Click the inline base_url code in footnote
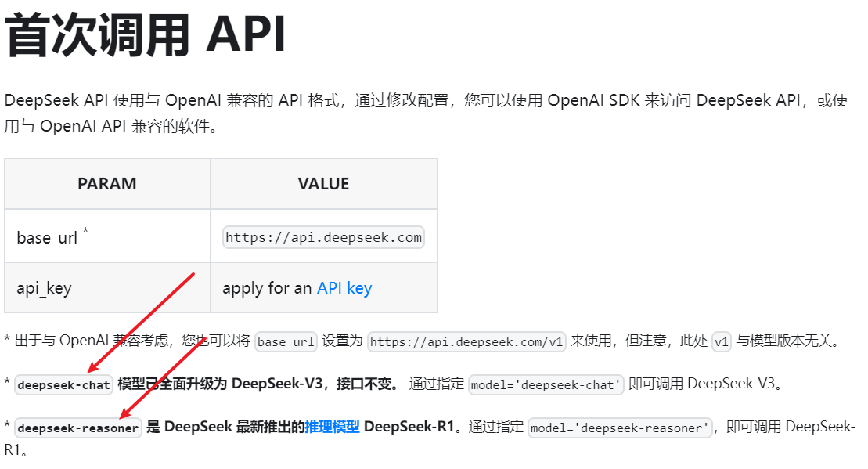 pyautogui.click(x=286, y=341)
